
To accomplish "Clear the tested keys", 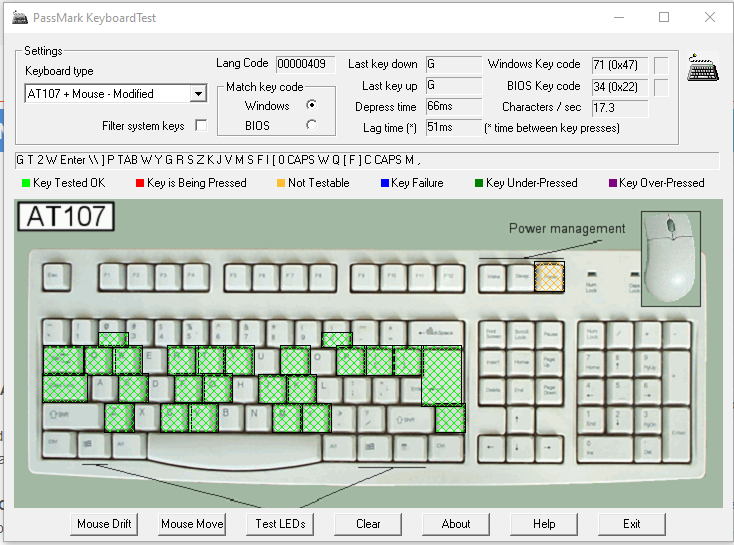I will tap(368, 524).
